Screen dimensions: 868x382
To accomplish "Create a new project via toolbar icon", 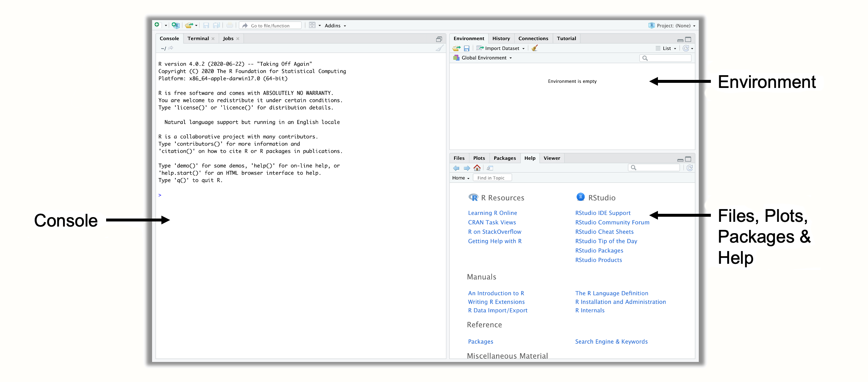I will coord(175,25).
